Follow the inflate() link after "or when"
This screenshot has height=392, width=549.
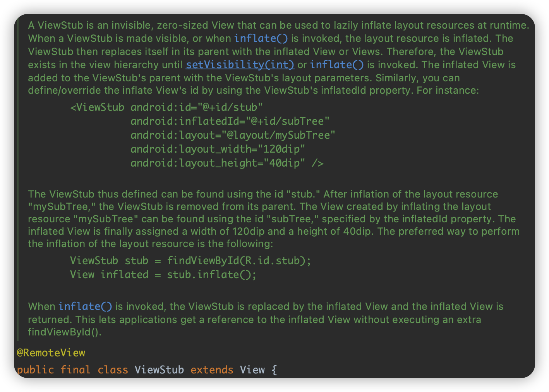pos(261,38)
